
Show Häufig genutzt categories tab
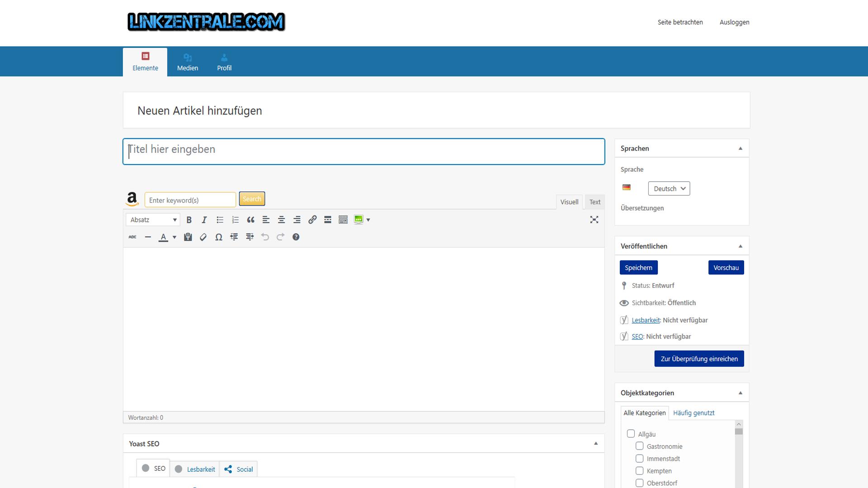[x=693, y=413]
